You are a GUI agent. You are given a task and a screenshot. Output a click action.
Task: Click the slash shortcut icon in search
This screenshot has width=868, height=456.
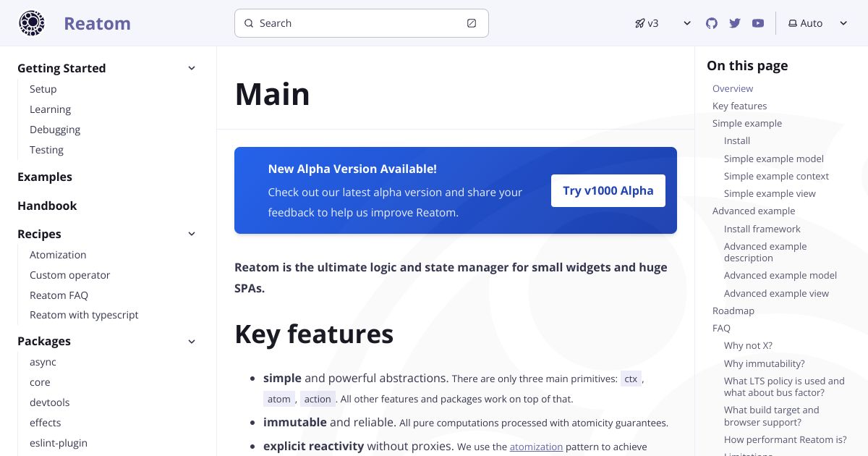472,23
